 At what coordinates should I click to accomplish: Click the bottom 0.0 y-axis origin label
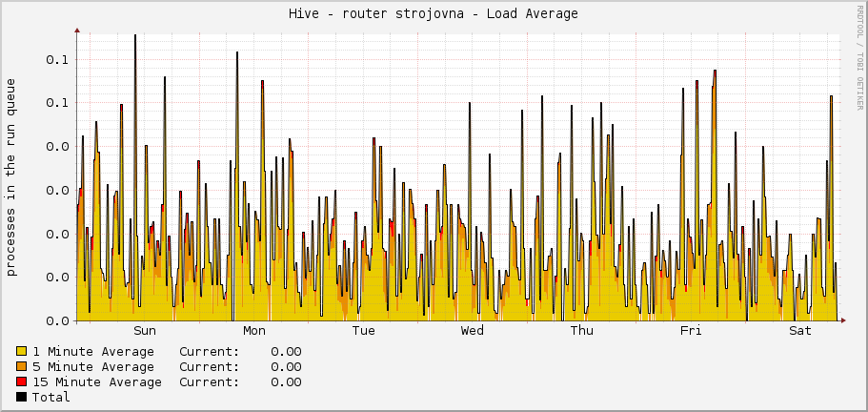[57, 320]
